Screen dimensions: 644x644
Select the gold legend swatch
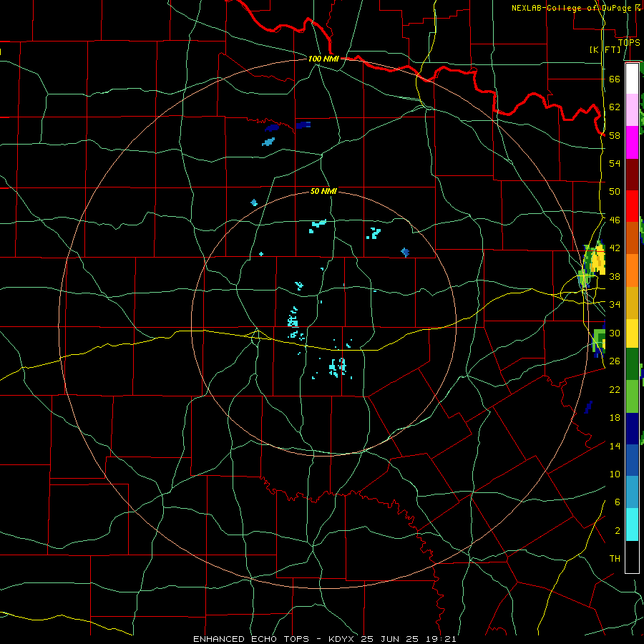(x=632, y=303)
